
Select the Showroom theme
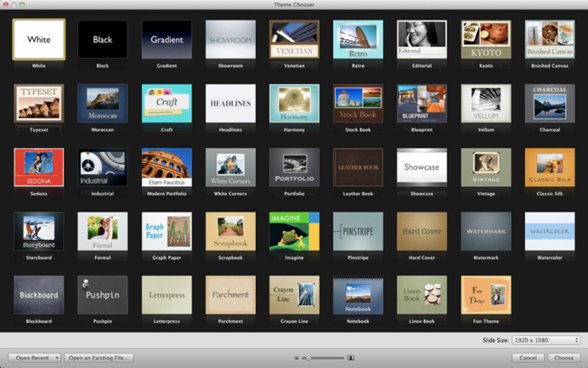point(230,39)
